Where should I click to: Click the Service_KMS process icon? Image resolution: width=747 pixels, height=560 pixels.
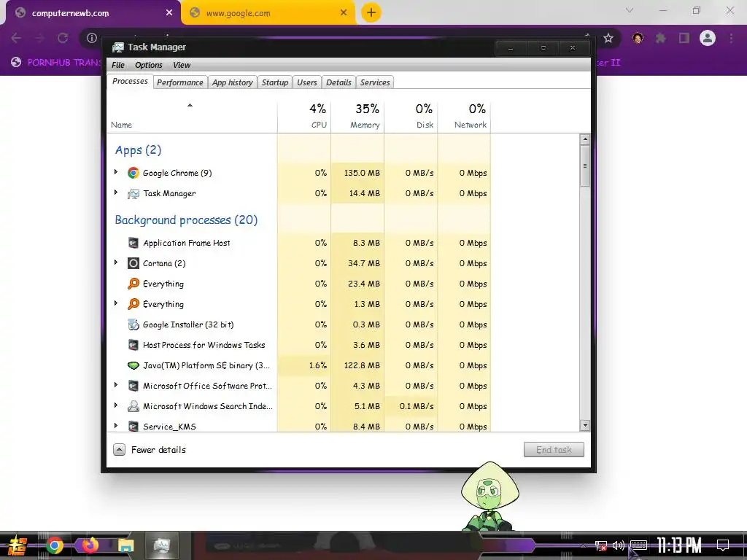pos(133,426)
